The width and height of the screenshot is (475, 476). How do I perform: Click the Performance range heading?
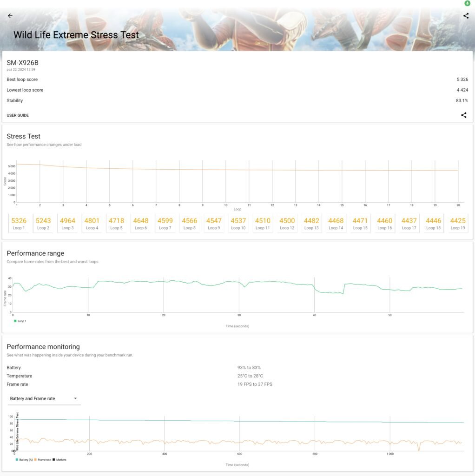tap(35, 253)
